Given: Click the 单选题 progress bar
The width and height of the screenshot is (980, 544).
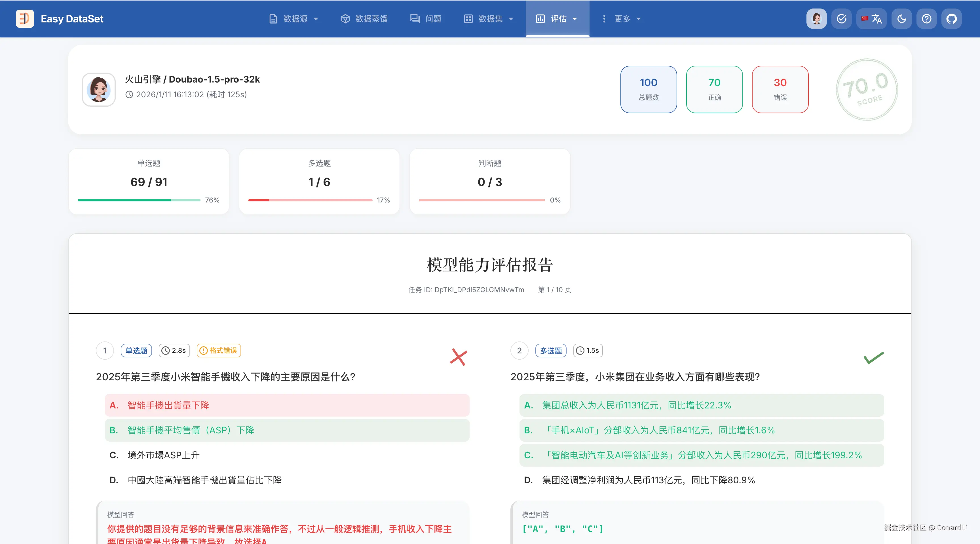Looking at the screenshot, I should 139,200.
